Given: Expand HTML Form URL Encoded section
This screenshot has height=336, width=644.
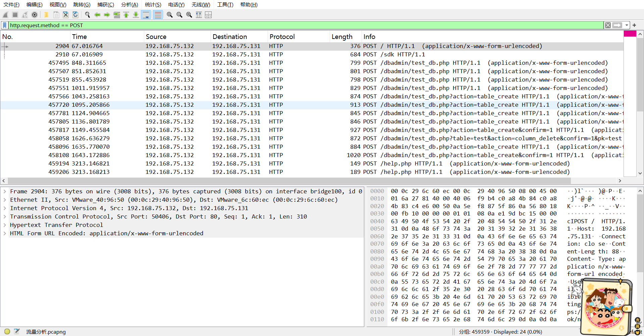Looking at the screenshot, I should coord(5,233).
